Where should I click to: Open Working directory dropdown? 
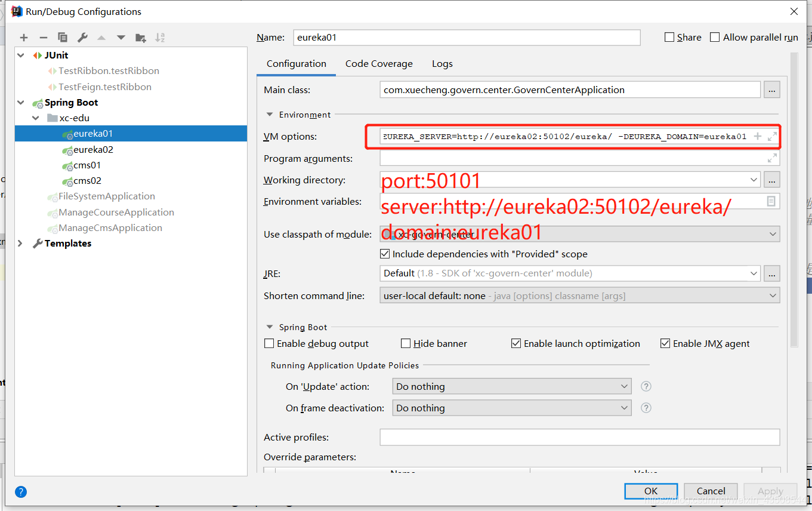753,180
